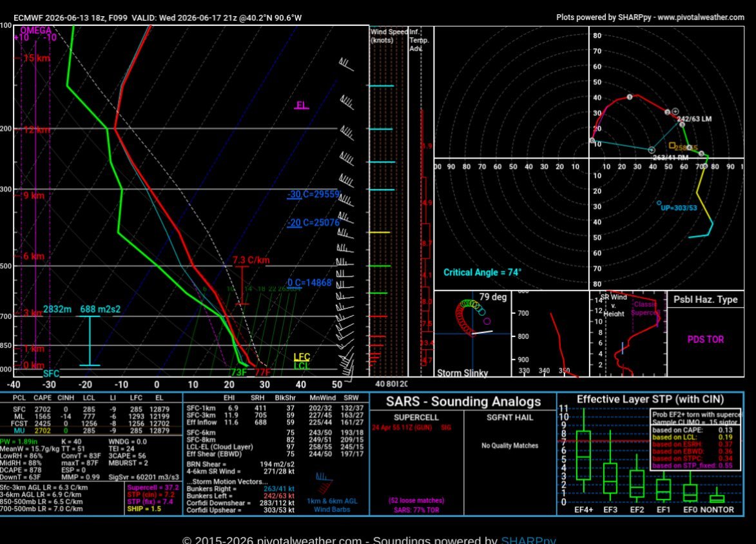Click the 'SARS: 77% TOR' text

[x=416, y=510]
